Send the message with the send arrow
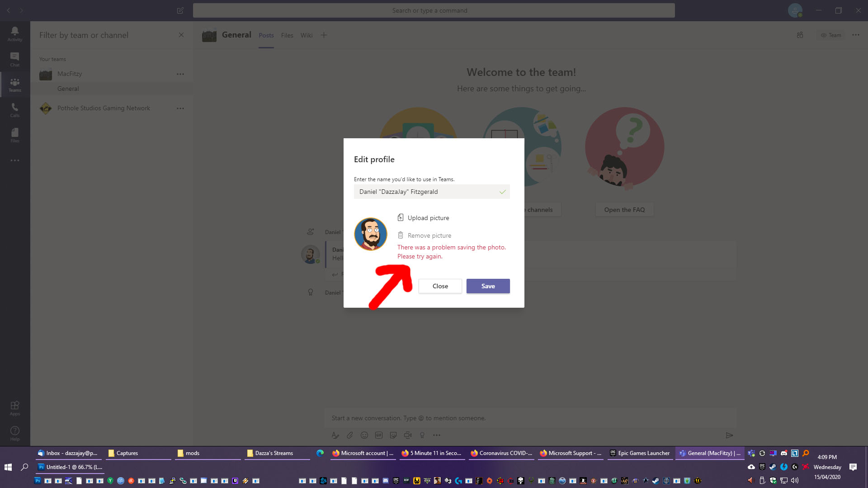The width and height of the screenshot is (868, 488). click(729, 435)
